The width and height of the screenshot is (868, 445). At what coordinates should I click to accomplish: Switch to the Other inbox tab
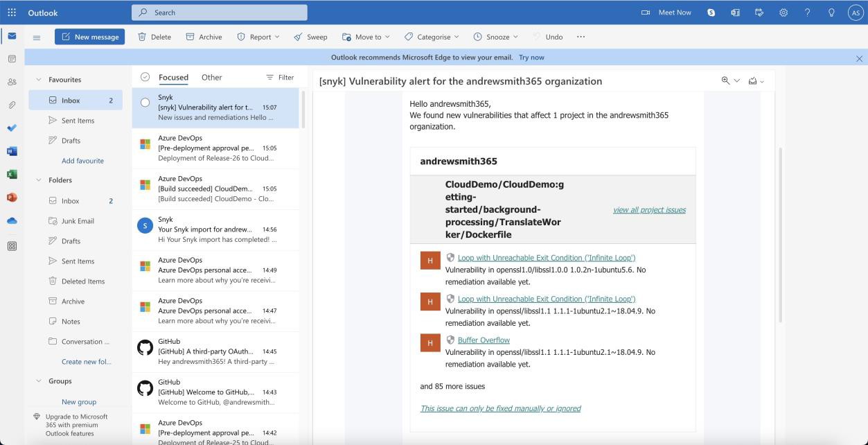(x=211, y=77)
